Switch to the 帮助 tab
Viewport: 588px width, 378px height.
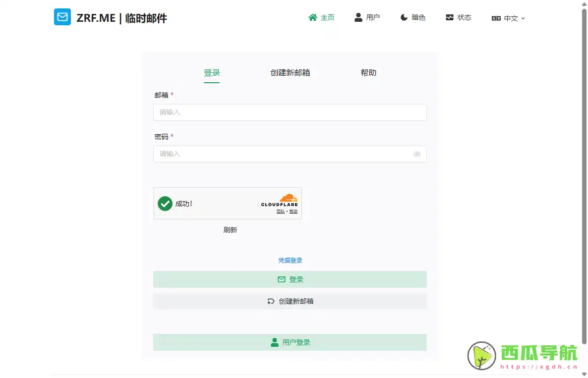tap(368, 73)
